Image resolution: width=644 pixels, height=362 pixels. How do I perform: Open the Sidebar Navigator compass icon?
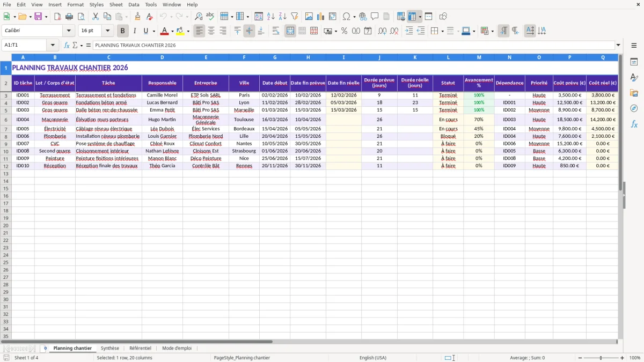634,108
